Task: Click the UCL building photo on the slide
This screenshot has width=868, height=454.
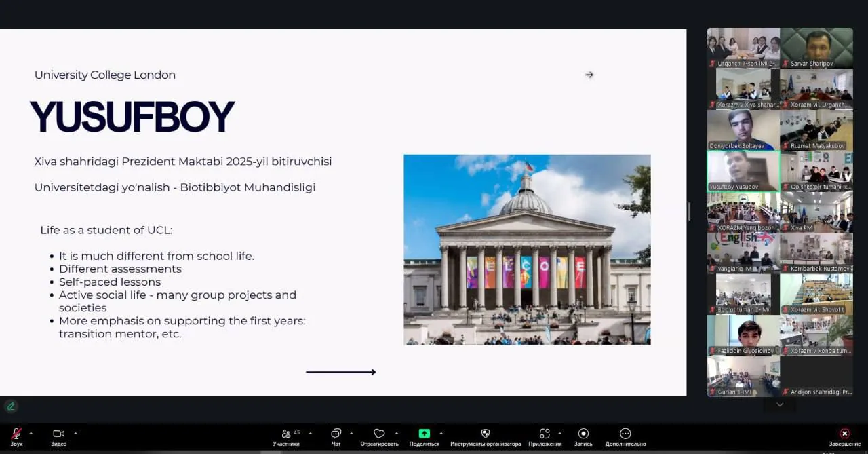Action: point(527,250)
